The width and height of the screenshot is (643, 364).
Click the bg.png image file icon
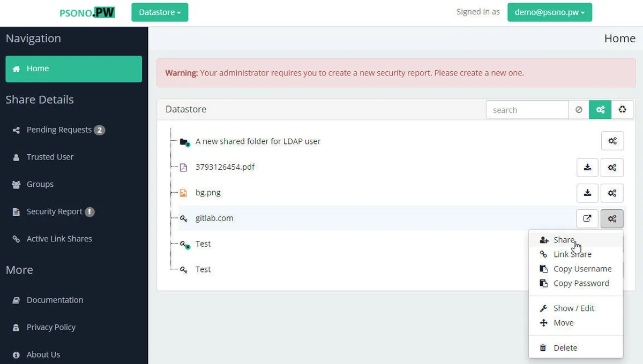pyautogui.click(x=184, y=193)
